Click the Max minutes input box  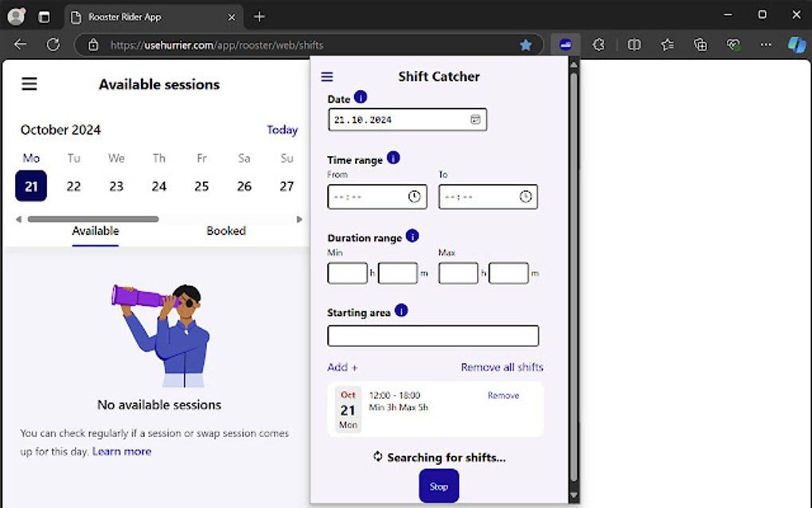[509, 273]
